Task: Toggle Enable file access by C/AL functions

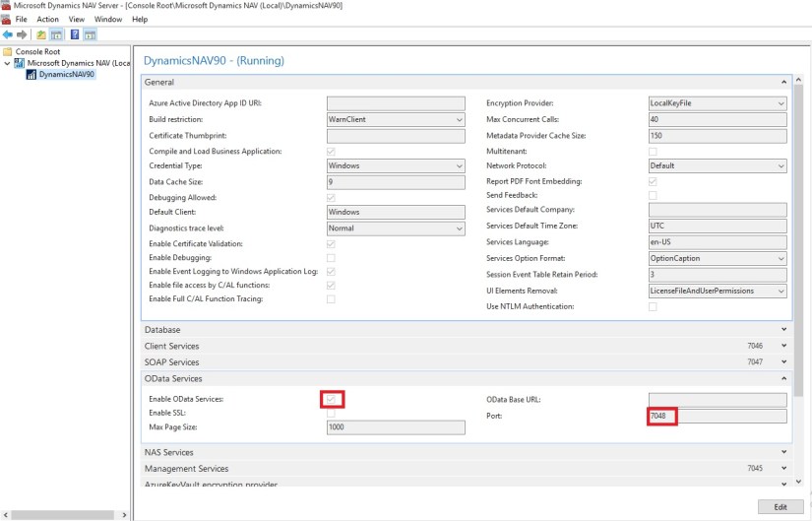Action: (x=331, y=286)
